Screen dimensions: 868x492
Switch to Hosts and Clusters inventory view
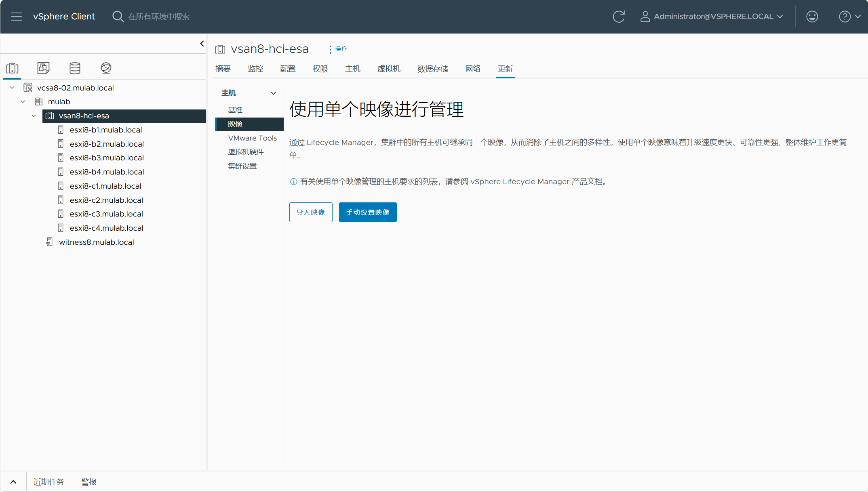[13, 68]
